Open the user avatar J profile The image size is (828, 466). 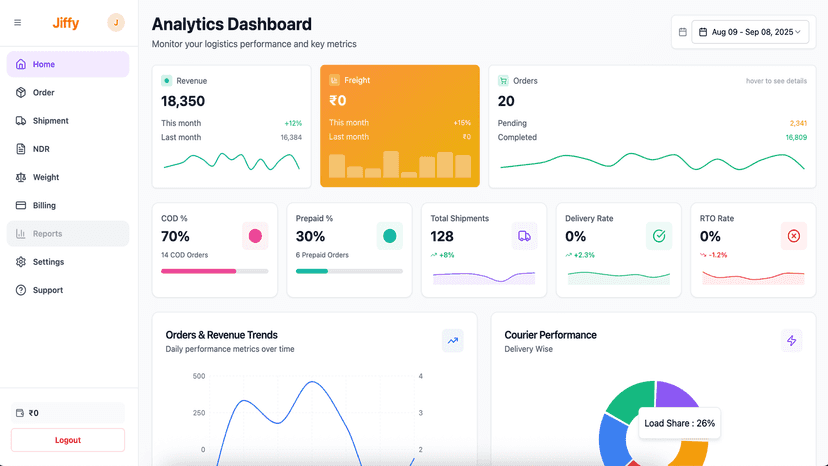click(116, 23)
